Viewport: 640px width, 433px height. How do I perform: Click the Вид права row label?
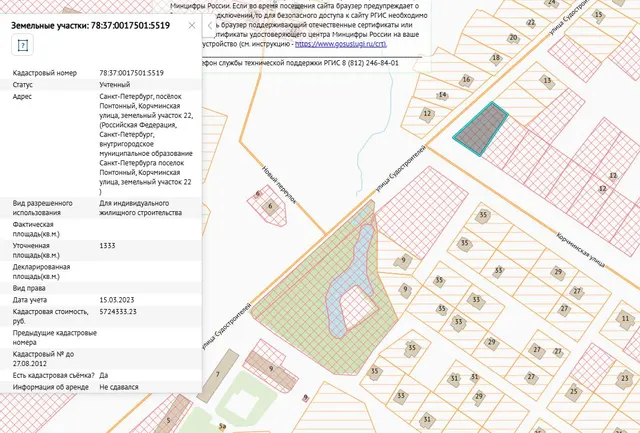[29, 288]
